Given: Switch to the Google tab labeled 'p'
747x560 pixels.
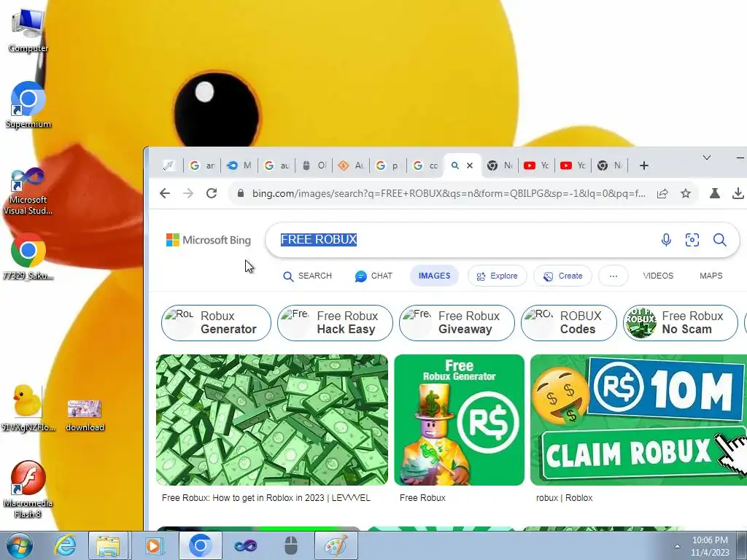Looking at the screenshot, I should 388,166.
